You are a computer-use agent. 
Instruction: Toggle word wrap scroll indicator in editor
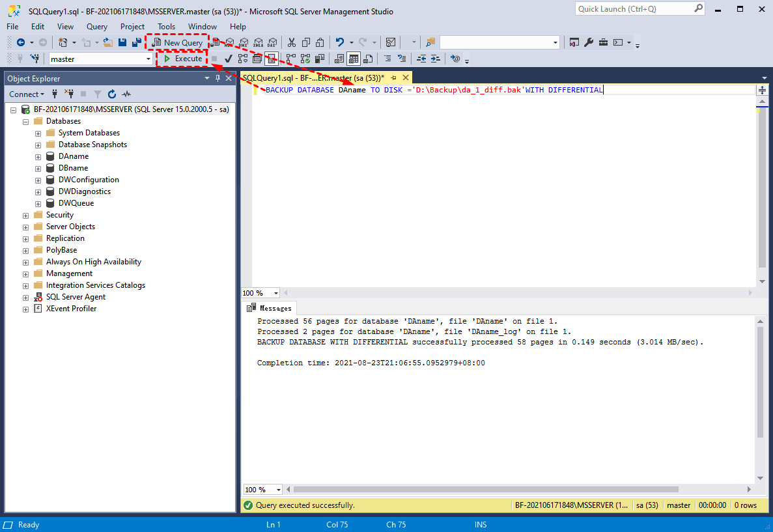(762, 91)
